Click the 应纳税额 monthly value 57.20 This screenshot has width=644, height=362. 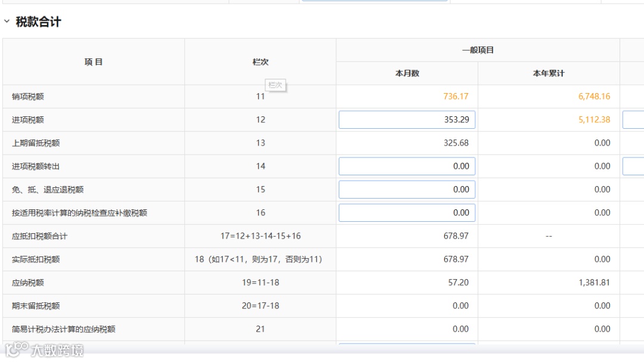pos(458,283)
